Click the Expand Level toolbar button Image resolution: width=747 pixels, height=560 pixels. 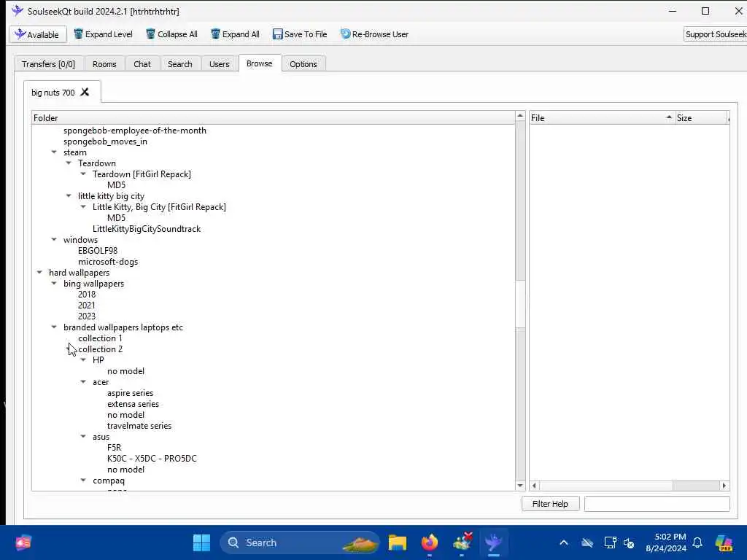103,34
